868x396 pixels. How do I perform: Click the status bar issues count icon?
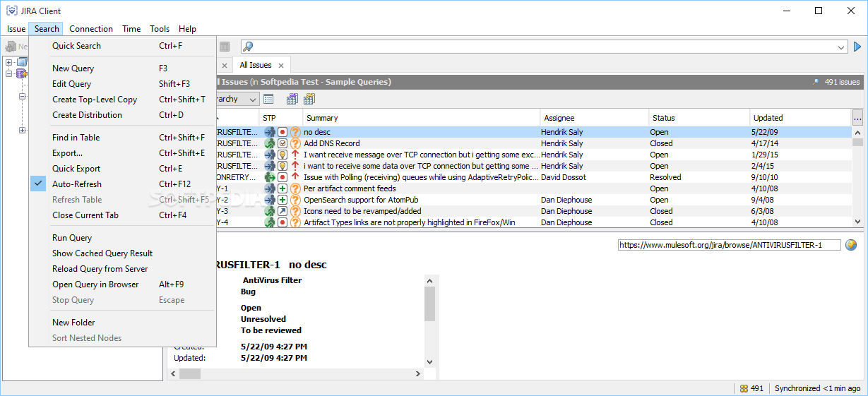point(744,388)
